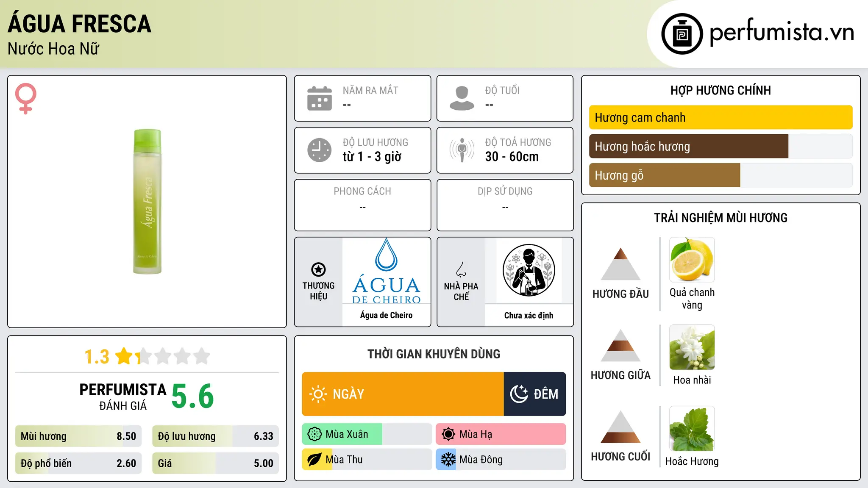The image size is (868, 488).
Task: Click the Trải nghiệm mùi hương heading
Action: pos(721,218)
